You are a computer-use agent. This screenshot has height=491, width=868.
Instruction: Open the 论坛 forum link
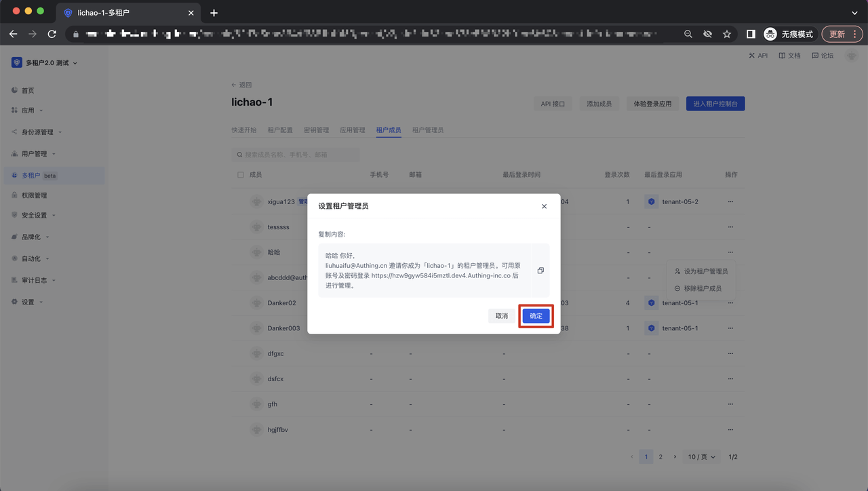[823, 56]
